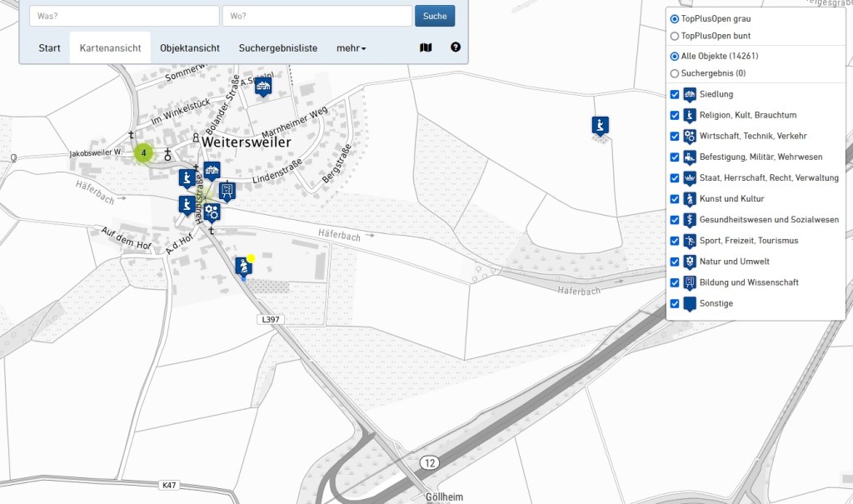Open the map layers icon in toolbar

point(426,48)
